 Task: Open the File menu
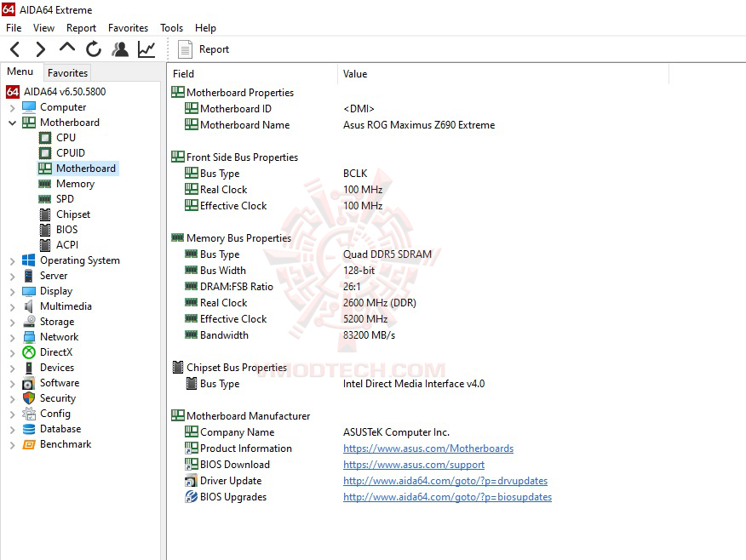pos(14,28)
